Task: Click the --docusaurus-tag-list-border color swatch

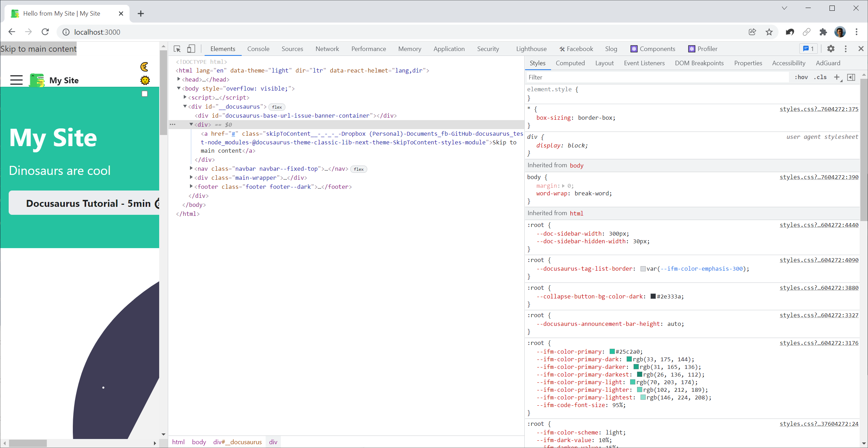Action: (643, 269)
